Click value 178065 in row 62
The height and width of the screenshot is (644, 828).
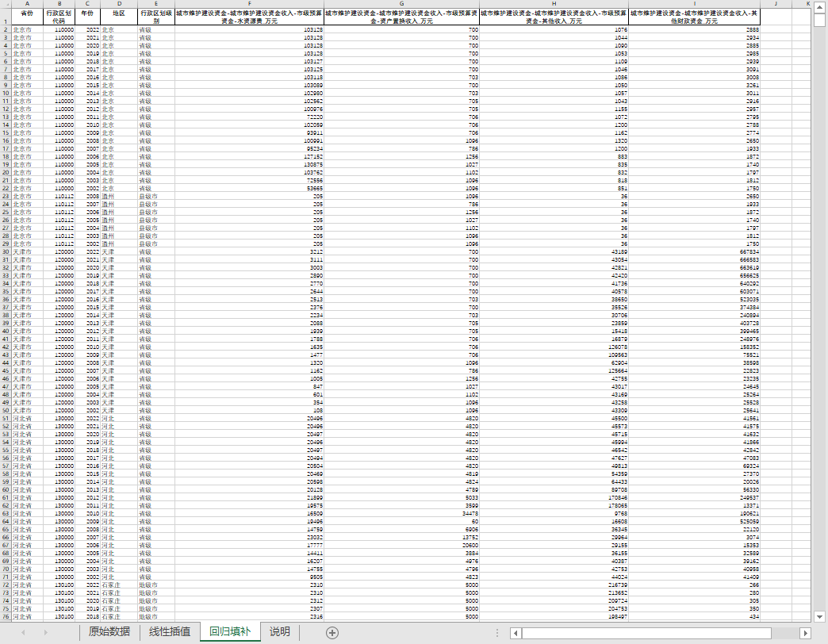554,506
